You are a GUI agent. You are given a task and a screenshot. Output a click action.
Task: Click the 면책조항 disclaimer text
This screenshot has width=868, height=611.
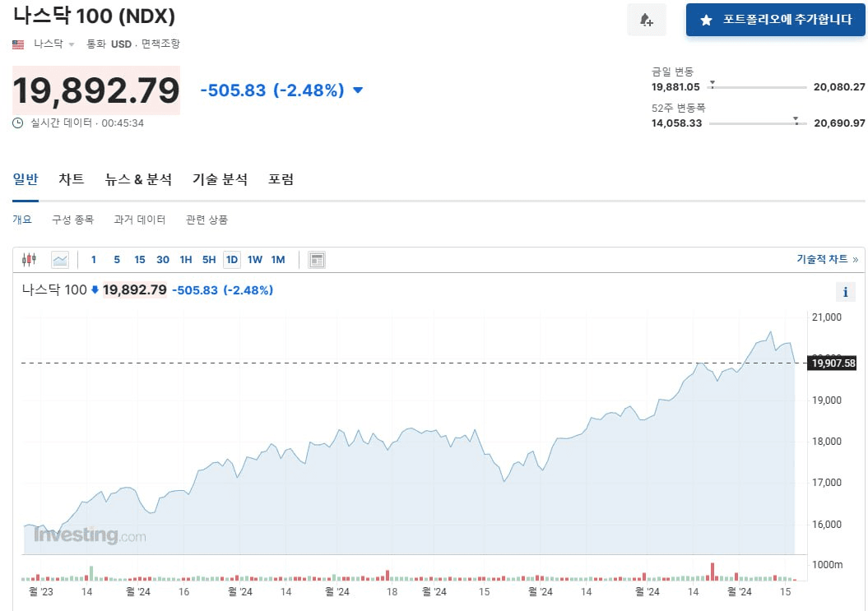coord(160,44)
